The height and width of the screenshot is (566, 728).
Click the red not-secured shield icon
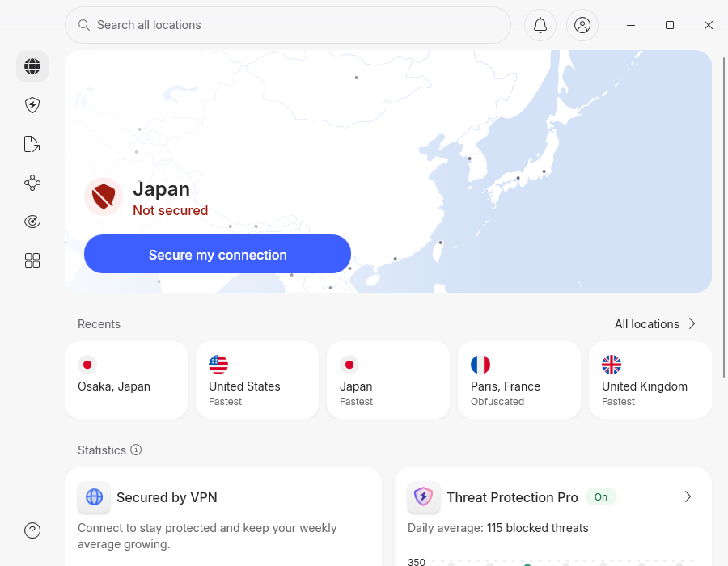coord(104,196)
